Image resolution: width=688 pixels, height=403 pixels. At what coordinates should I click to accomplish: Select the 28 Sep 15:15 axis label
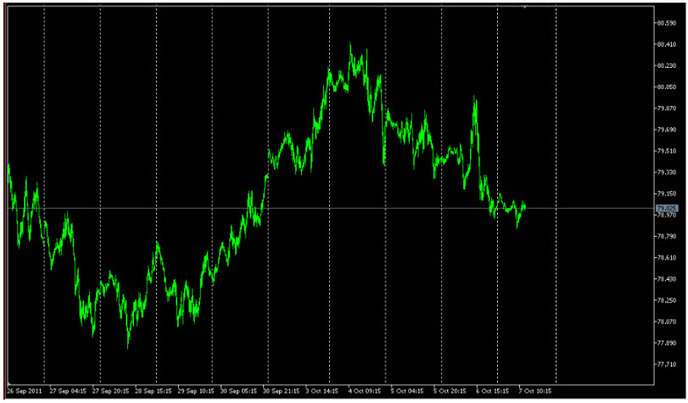[x=153, y=391]
